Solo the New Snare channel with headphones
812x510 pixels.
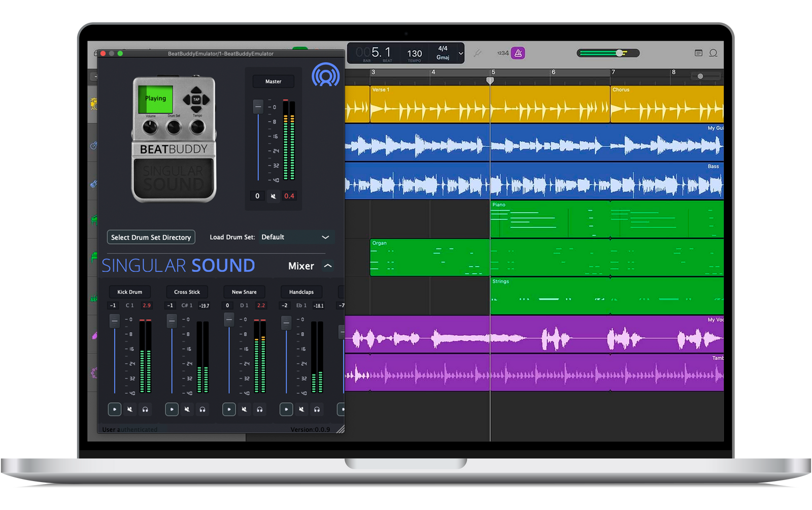(259, 409)
